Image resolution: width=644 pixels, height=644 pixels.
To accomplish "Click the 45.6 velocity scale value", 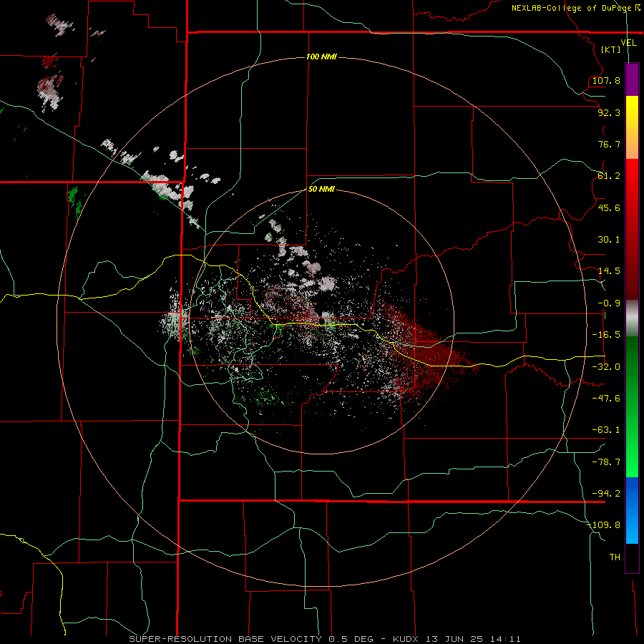I will point(609,208).
